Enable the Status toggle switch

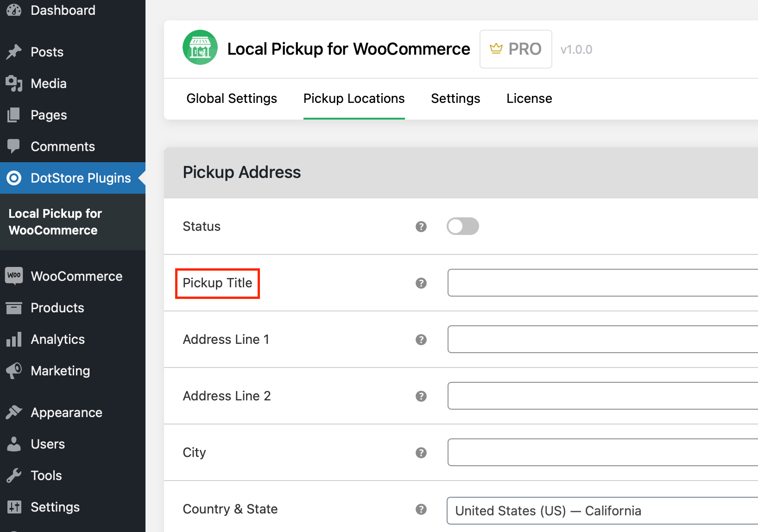pyautogui.click(x=462, y=226)
